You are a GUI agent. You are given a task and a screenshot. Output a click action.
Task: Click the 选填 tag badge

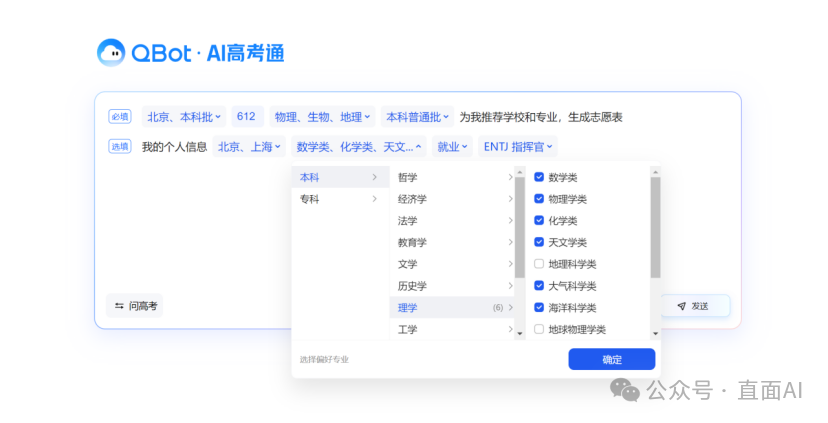click(x=120, y=147)
